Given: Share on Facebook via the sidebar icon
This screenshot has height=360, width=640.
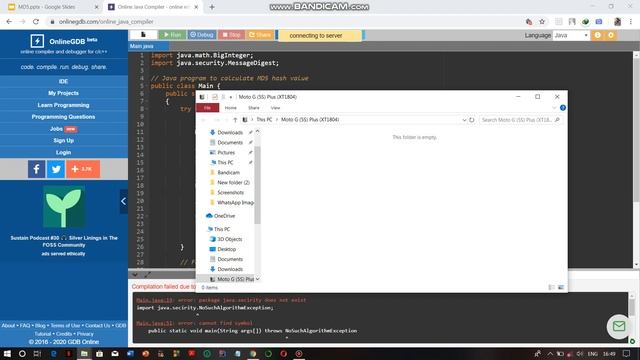Looking at the screenshot, I should pyautogui.click(x=36, y=169).
